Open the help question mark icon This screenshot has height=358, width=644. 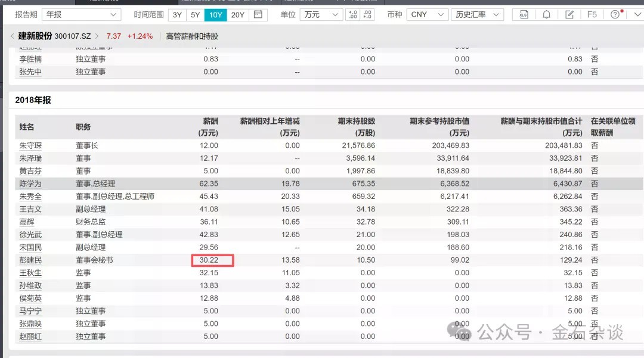[615, 15]
